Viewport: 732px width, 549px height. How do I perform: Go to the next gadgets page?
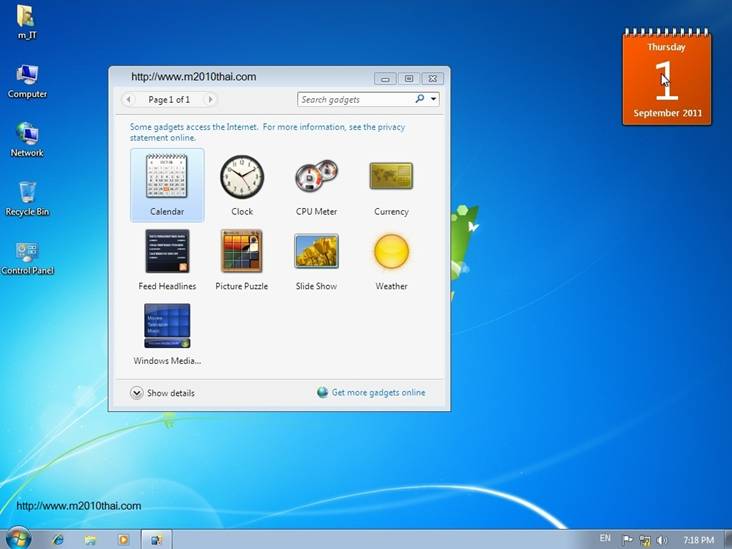point(210,99)
